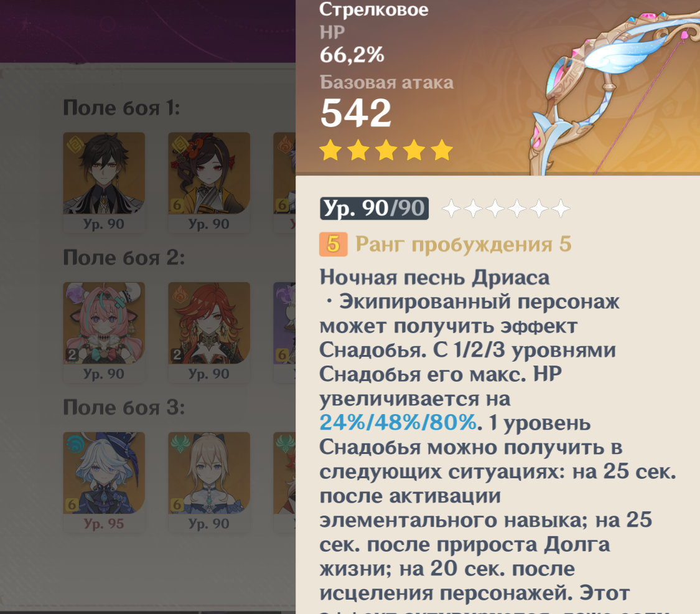Select Jean portrait in Battlefield 3
Screen dimensions: 700x614
click(x=208, y=473)
